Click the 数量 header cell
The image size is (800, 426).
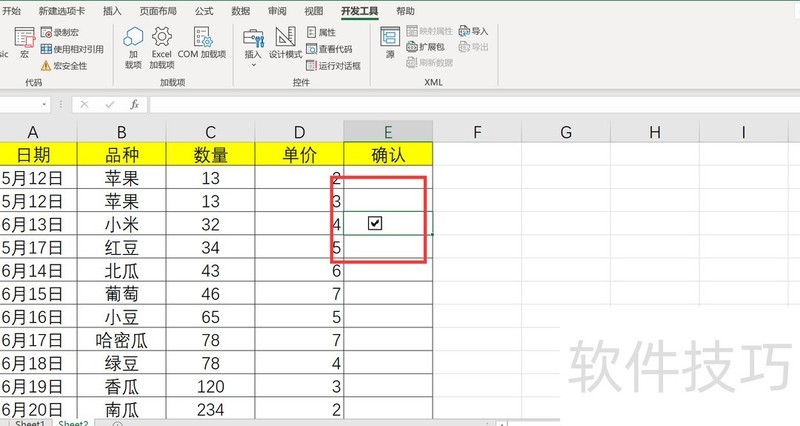click(x=210, y=154)
